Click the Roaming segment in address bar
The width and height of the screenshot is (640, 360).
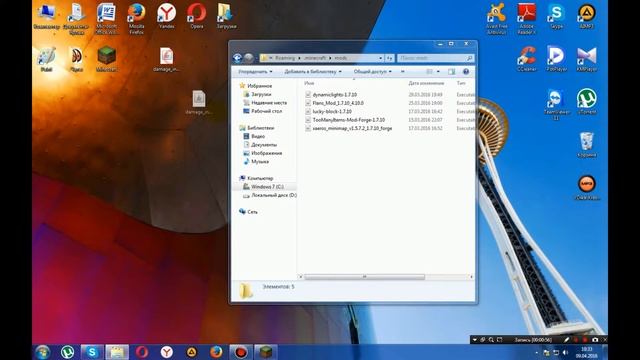pos(285,58)
